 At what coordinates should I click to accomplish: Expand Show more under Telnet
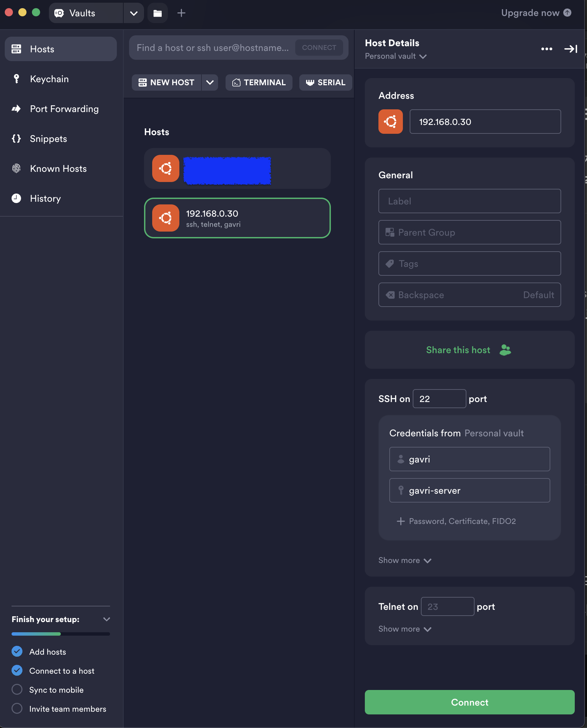pos(405,629)
